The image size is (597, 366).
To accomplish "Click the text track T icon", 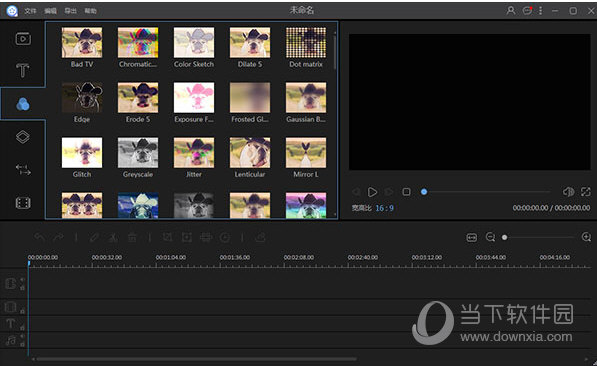I will point(10,324).
